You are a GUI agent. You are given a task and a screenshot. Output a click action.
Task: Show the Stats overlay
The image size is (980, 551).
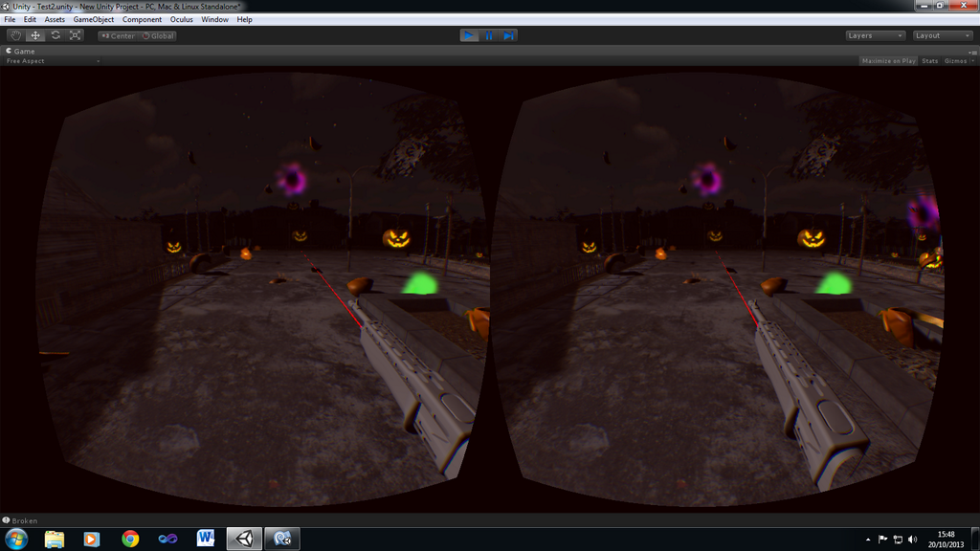click(929, 61)
